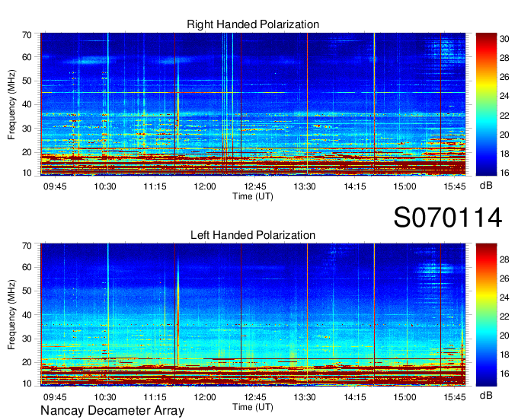Click the "Right Handed Polarization" plot title

tap(253, 24)
